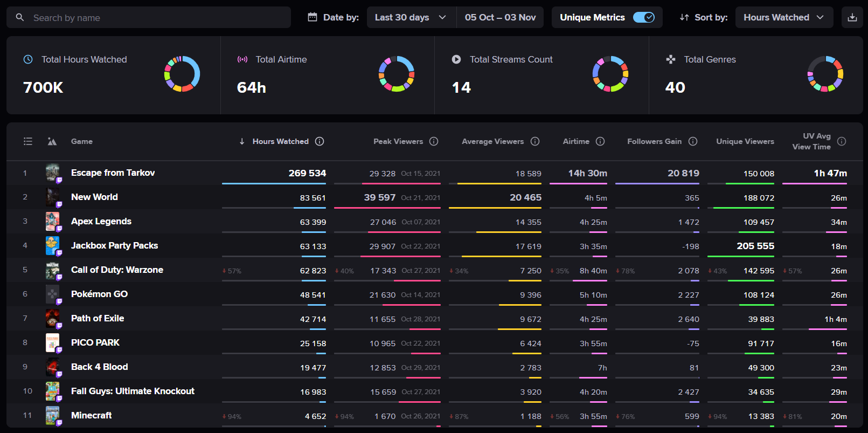Click the Total Airtime donut chart
Image resolution: width=868 pixels, height=433 pixels.
click(397, 74)
